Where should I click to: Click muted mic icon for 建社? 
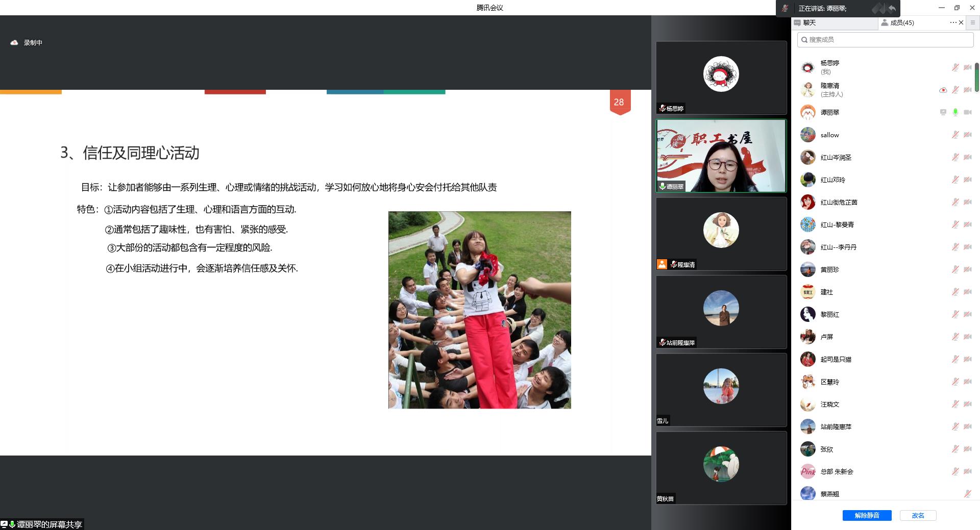click(955, 292)
